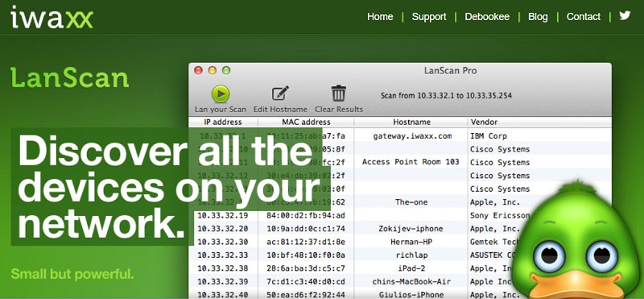
Task: Open the Blog page
Action: pos(538,17)
